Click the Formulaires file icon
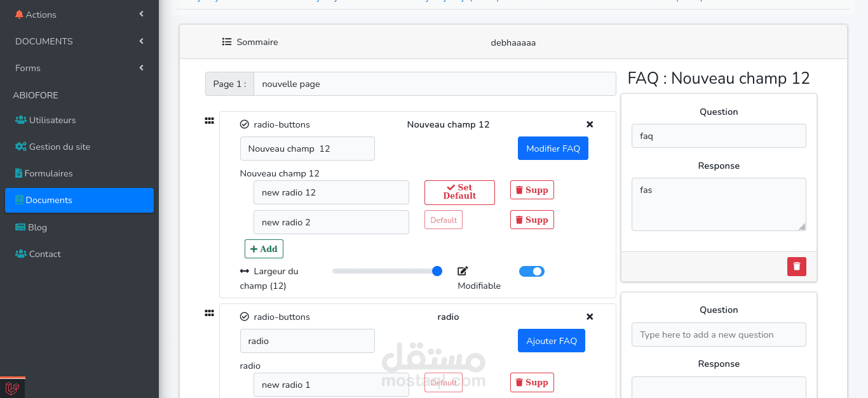 point(19,173)
